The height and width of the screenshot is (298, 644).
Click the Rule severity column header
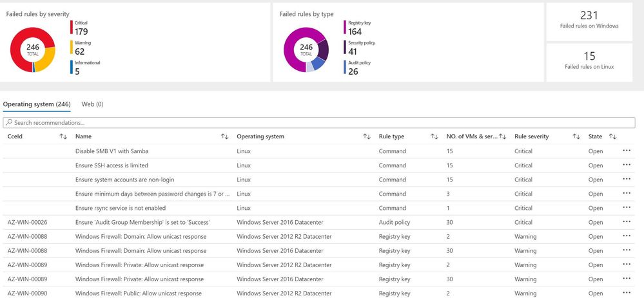click(x=531, y=136)
